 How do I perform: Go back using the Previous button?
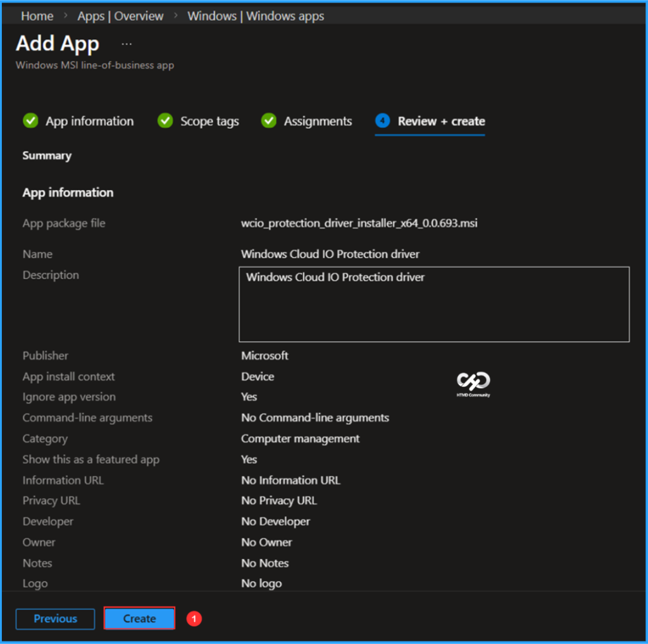55,619
